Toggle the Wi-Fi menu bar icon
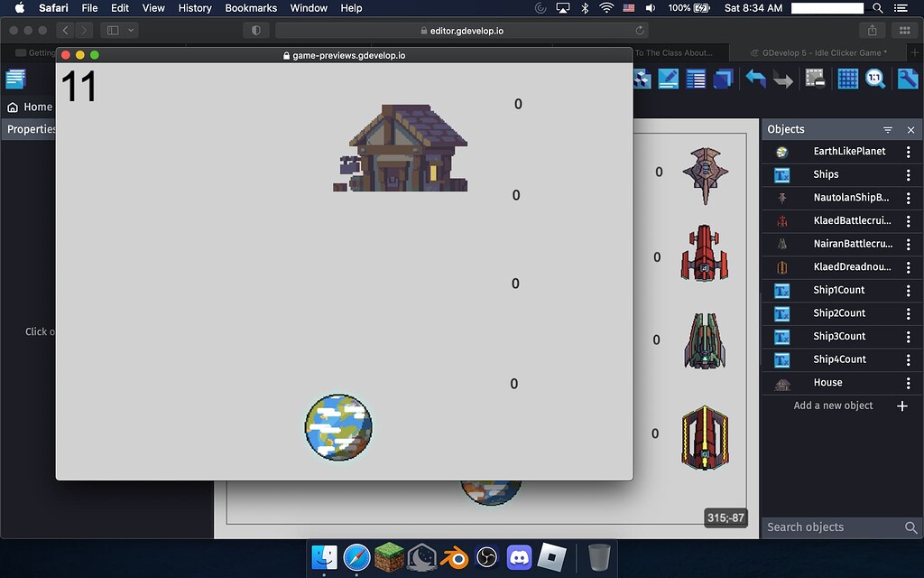 [x=605, y=8]
